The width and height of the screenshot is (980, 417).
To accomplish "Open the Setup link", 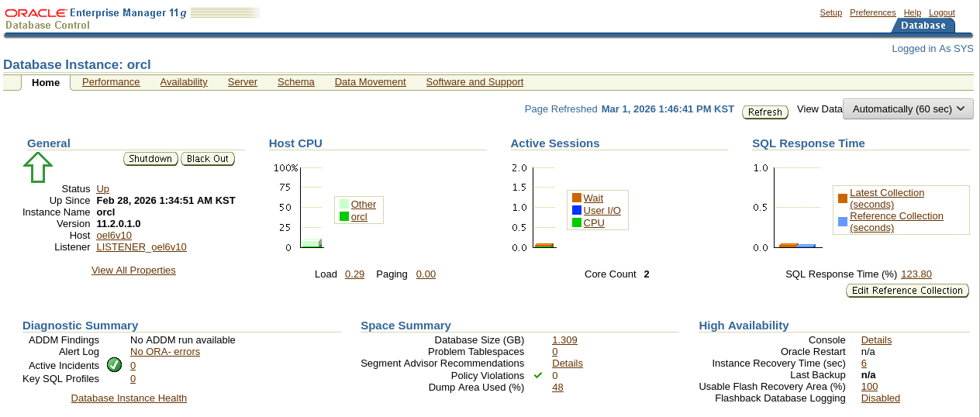I will [x=831, y=12].
